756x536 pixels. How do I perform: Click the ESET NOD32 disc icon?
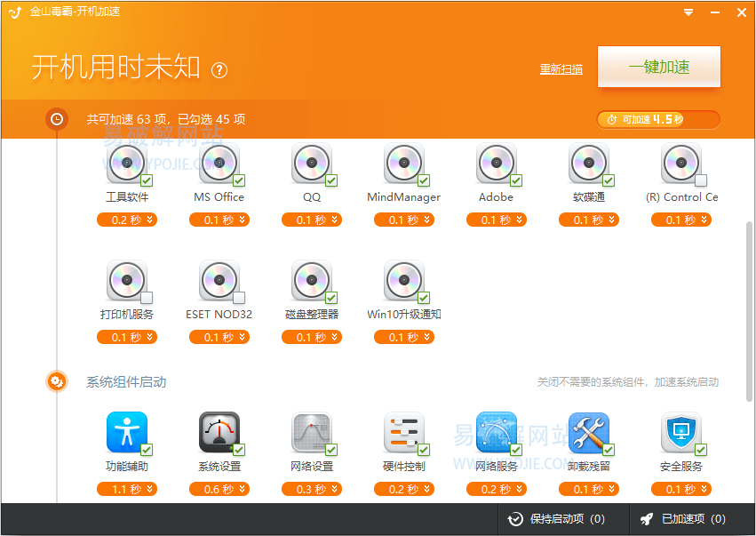click(219, 280)
